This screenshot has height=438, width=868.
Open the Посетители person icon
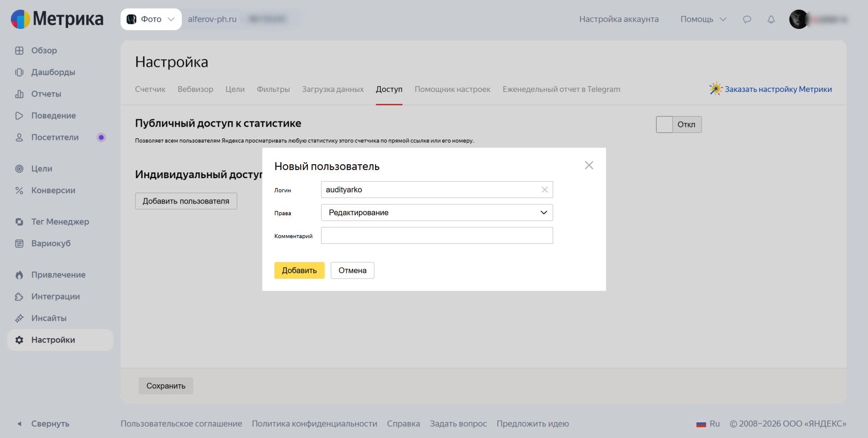point(19,137)
